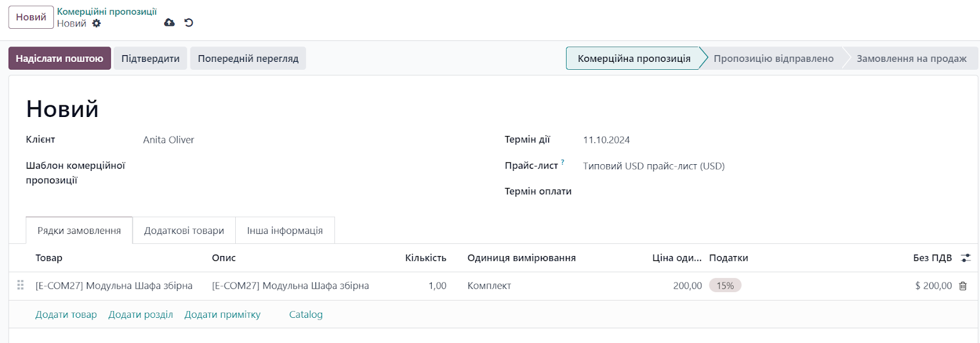Switch to the Додаткові товари tab
The image size is (980, 343).
[x=184, y=230]
